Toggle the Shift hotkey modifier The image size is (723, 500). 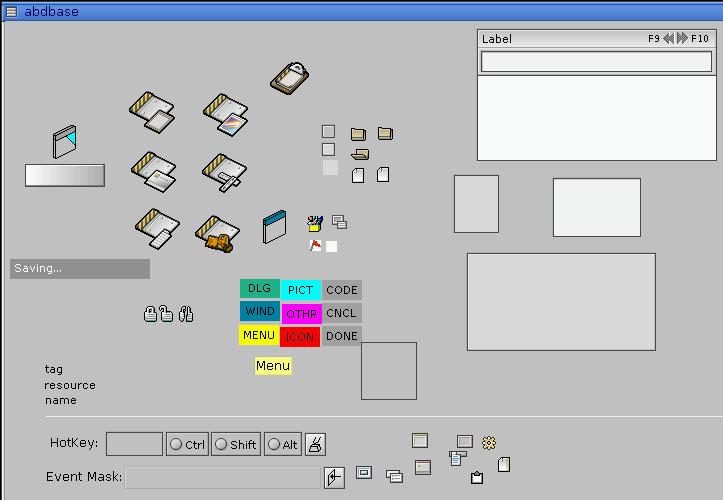[x=235, y=445]
